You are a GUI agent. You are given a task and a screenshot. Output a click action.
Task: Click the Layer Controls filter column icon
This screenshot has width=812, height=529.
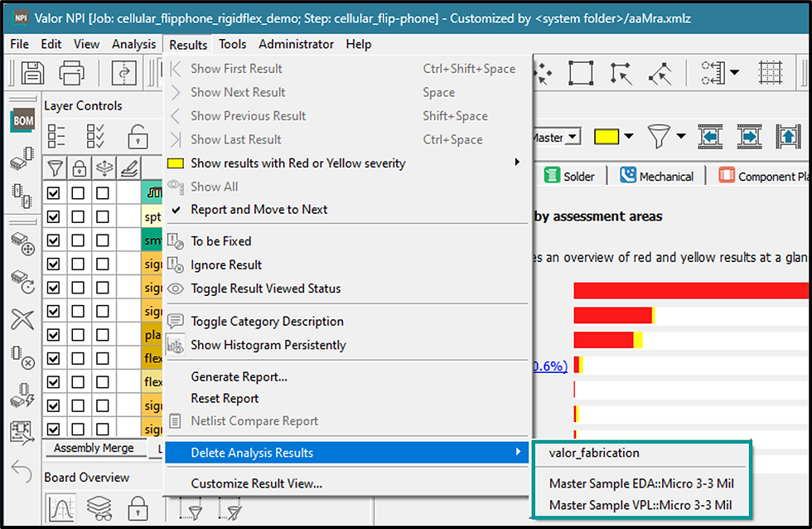click(55, 167)
